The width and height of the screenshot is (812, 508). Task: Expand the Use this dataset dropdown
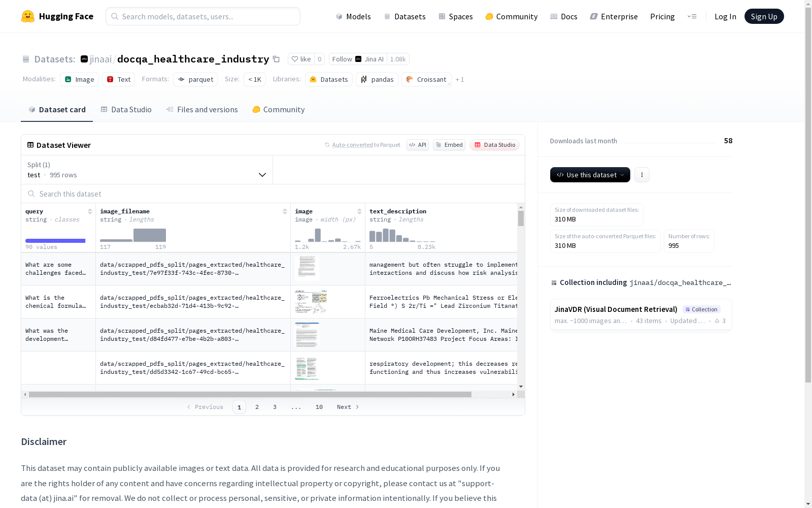590,175
